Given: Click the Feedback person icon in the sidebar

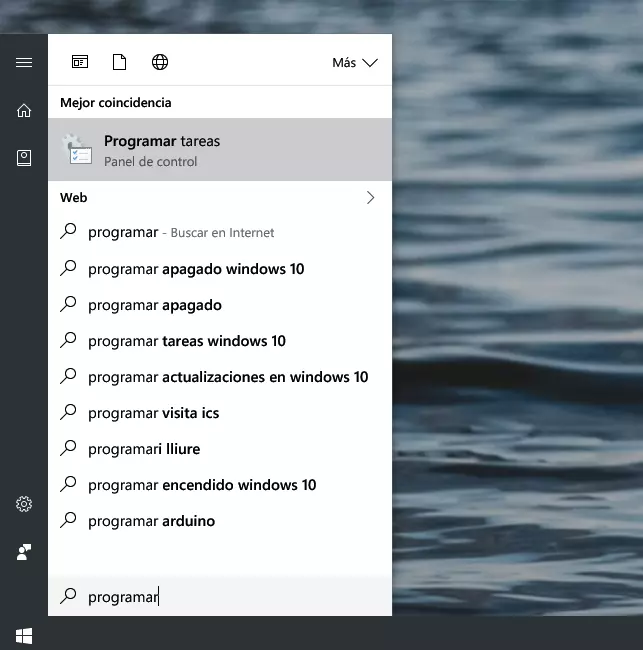Looking at the screenshot, I should (x=24, y=552).
